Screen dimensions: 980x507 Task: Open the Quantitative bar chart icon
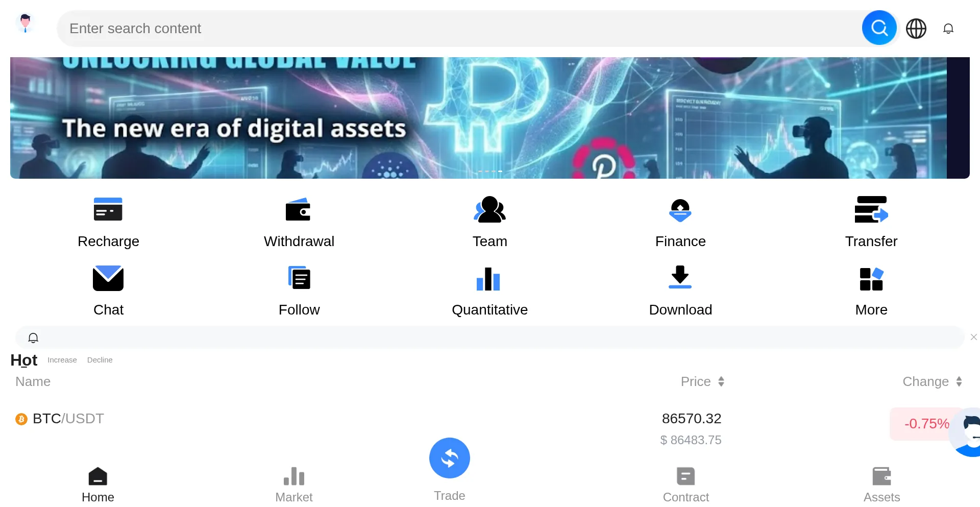pyautogui.click(x=488, y=279)
